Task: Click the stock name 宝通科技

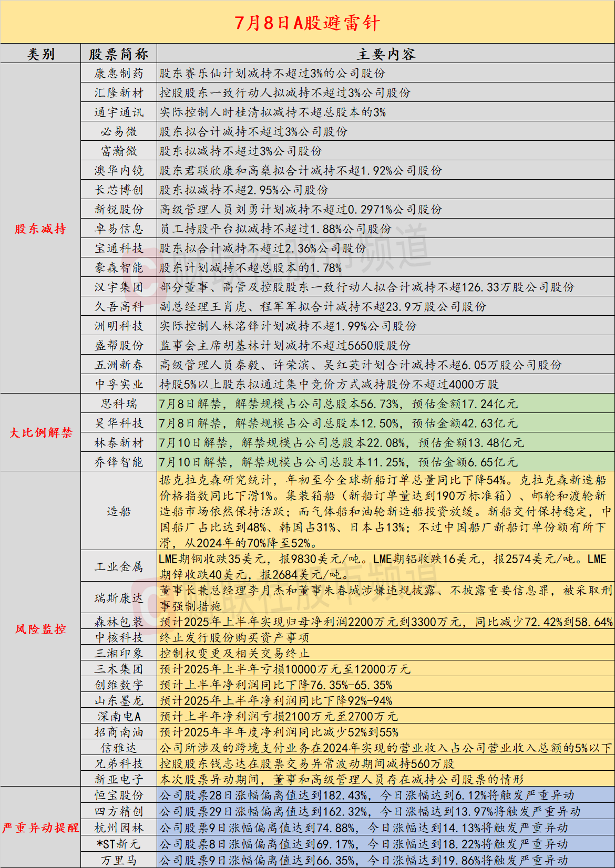Action: pos(119,249)
